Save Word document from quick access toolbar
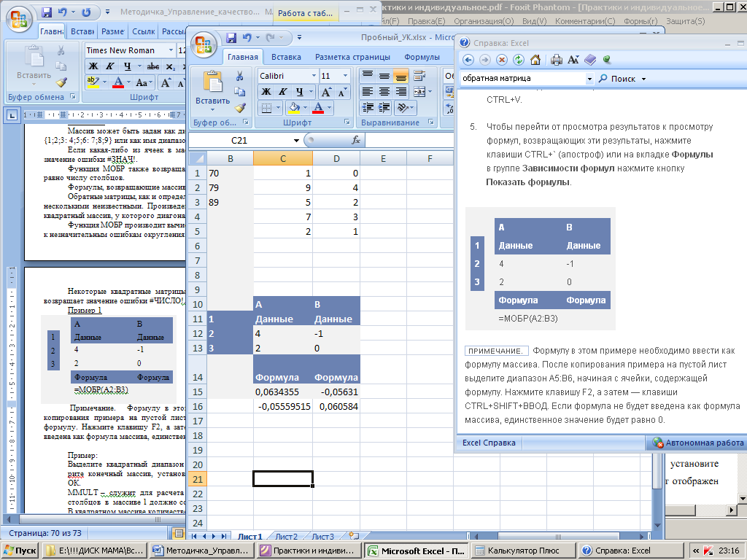Image resolution: width=747 pixels, height=560 pixels. [x=47, y=12]
